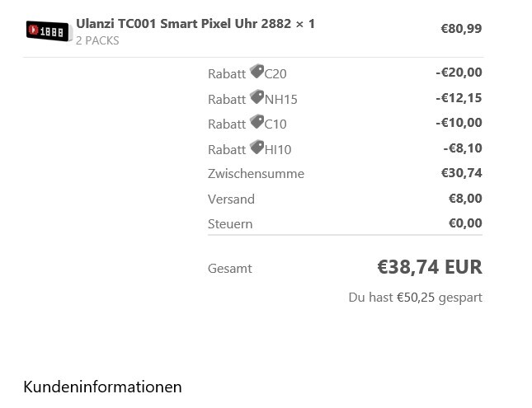Click the discount tag icon next to NH15

[257, 97]
